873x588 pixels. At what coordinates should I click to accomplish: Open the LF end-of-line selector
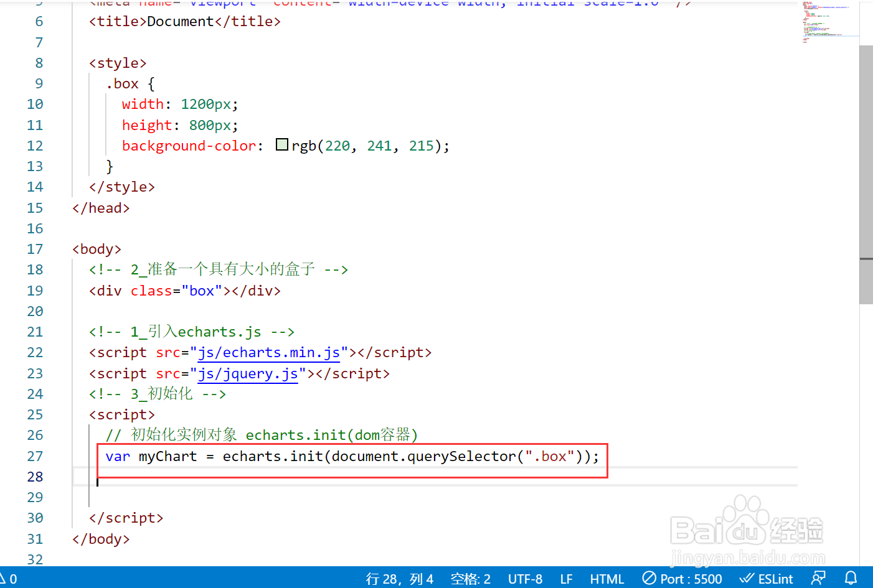[x=566, y=579]
